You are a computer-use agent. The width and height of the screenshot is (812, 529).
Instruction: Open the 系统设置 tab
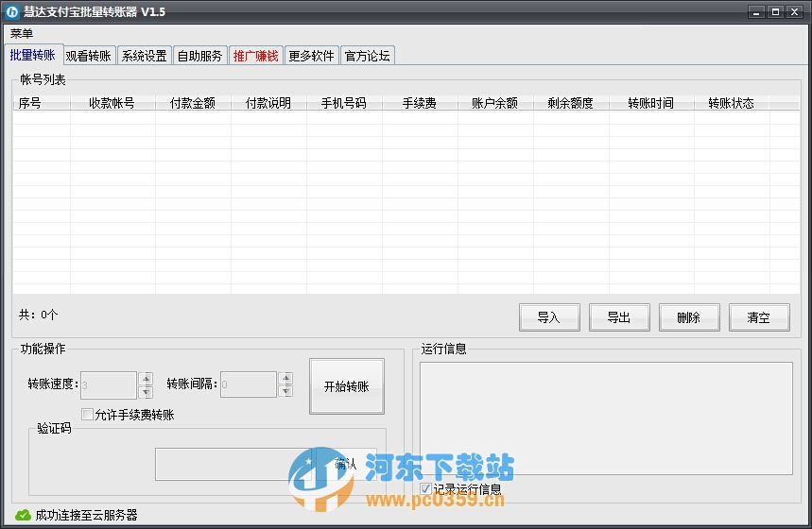[x=145, y=56]
